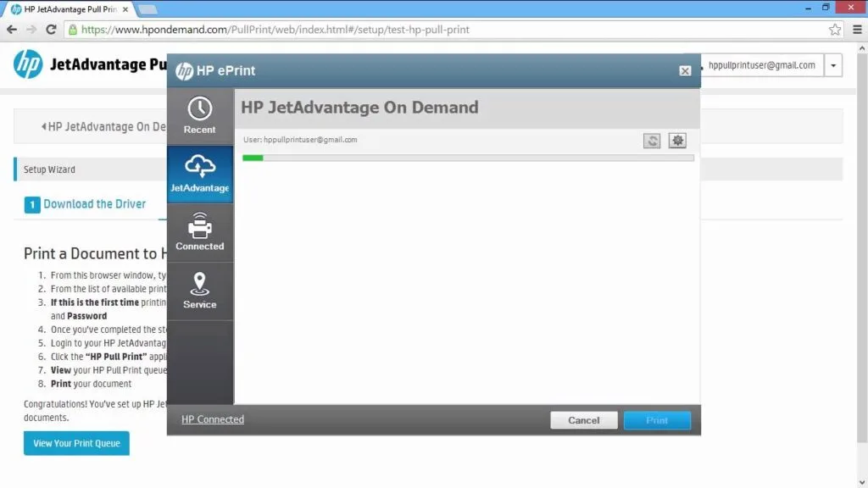Click inside the browser address bar
This screenshot has height=488, width=868.
tap(339, 28)
